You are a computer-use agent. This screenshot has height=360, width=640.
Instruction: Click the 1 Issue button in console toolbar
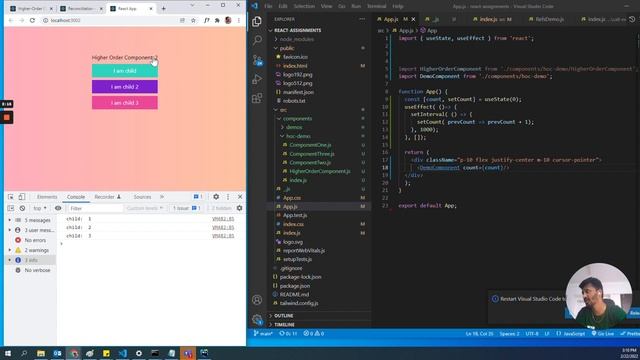coord(187,208)
